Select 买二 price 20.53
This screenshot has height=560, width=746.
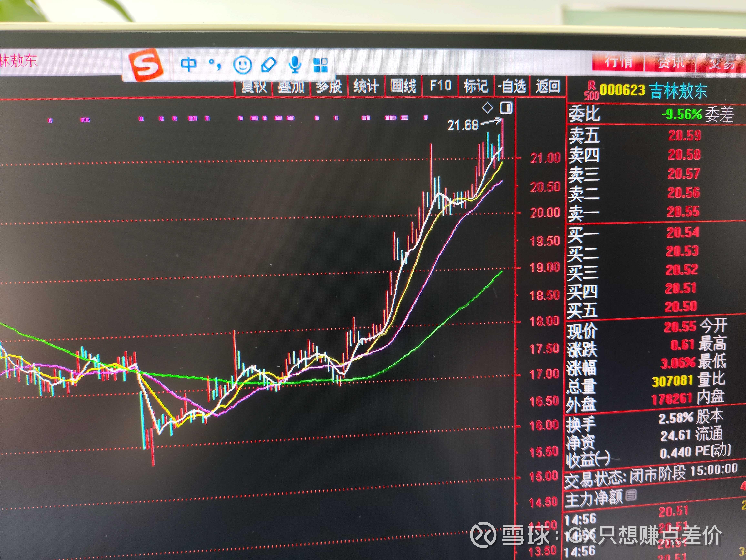tap(682, 251)
